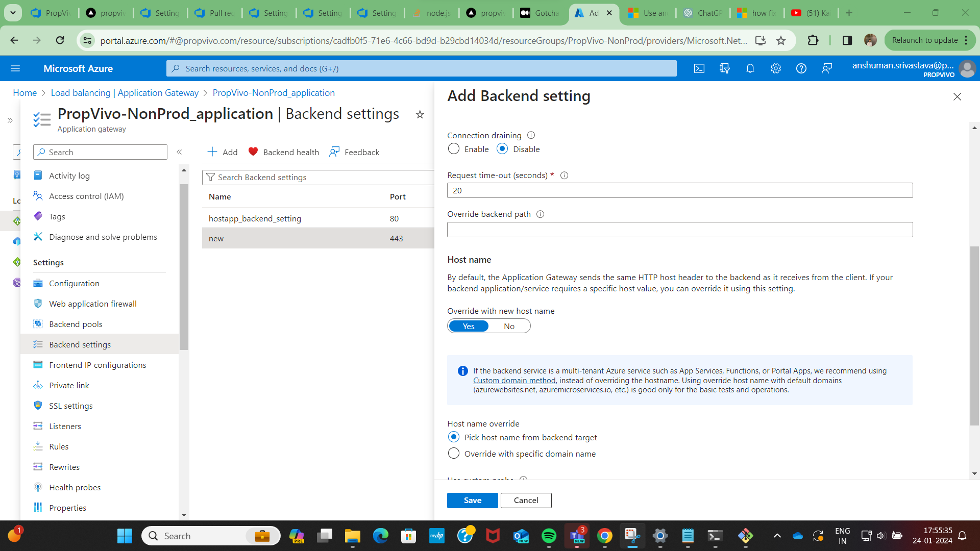The width and height of the screenshot is (980, 551).
Task: Collapse the resource menu with double chevron
Action: point(179,152)
